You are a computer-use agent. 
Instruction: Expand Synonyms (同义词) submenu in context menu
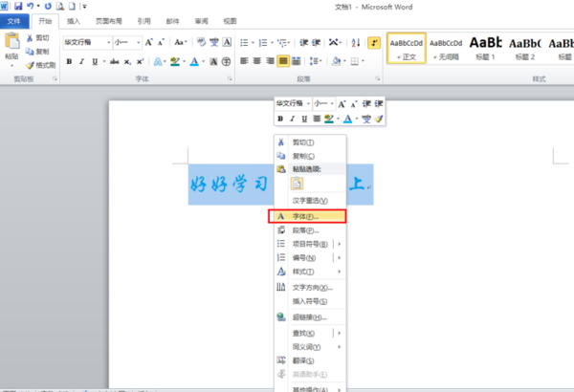(310, 347)
